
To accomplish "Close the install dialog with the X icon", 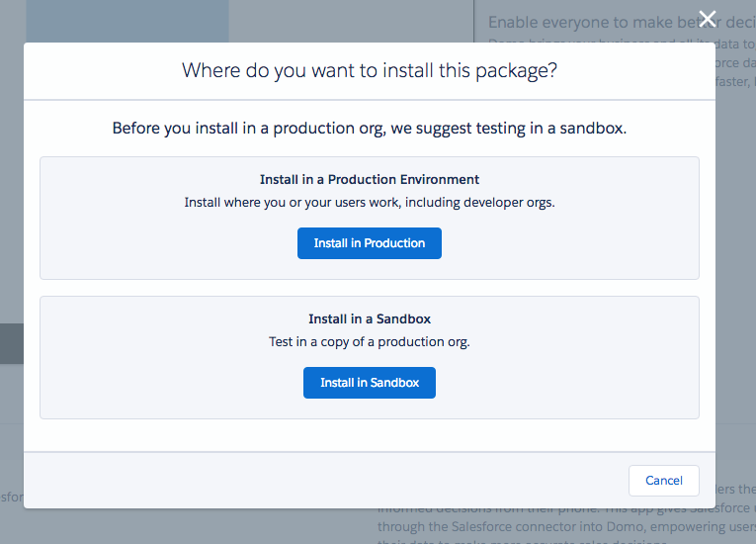I will pyautogui.click(x=707, y=18).
